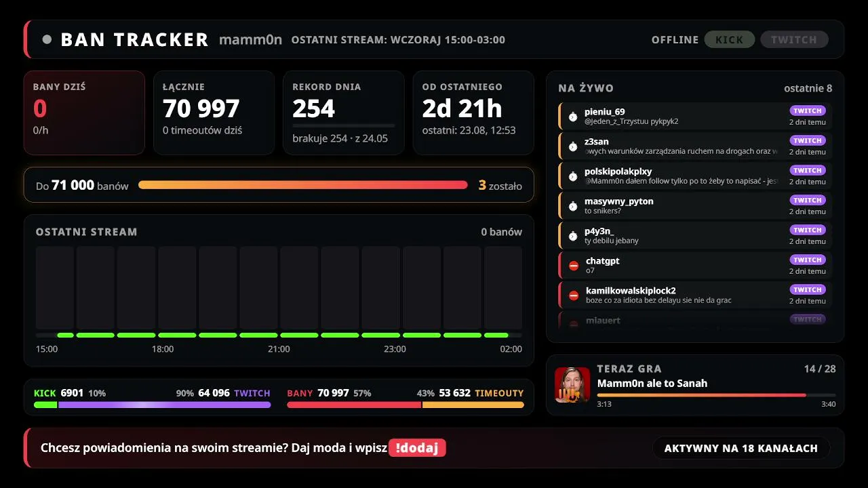Click the red ban icon beside chatgpt

coord(574,266)
